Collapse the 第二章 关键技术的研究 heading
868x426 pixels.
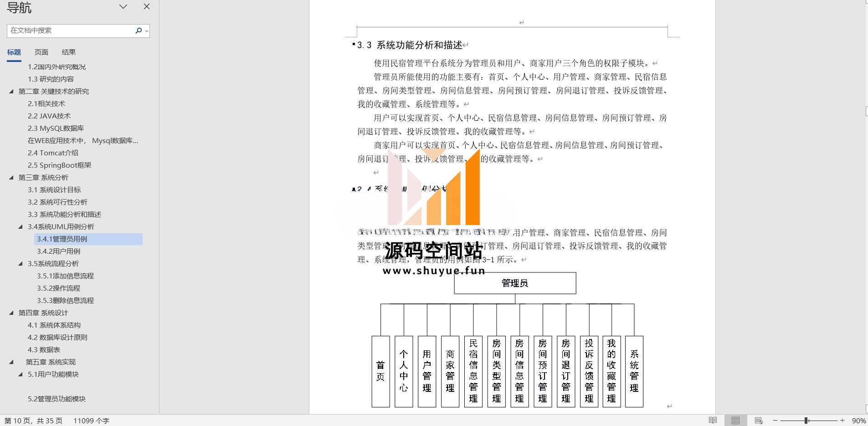11,91
